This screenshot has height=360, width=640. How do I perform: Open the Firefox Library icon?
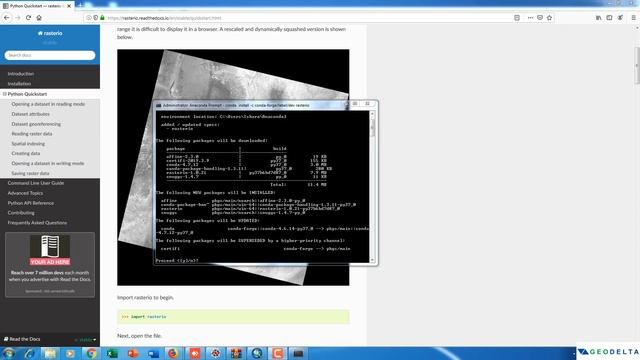click(x=598, y=18)
